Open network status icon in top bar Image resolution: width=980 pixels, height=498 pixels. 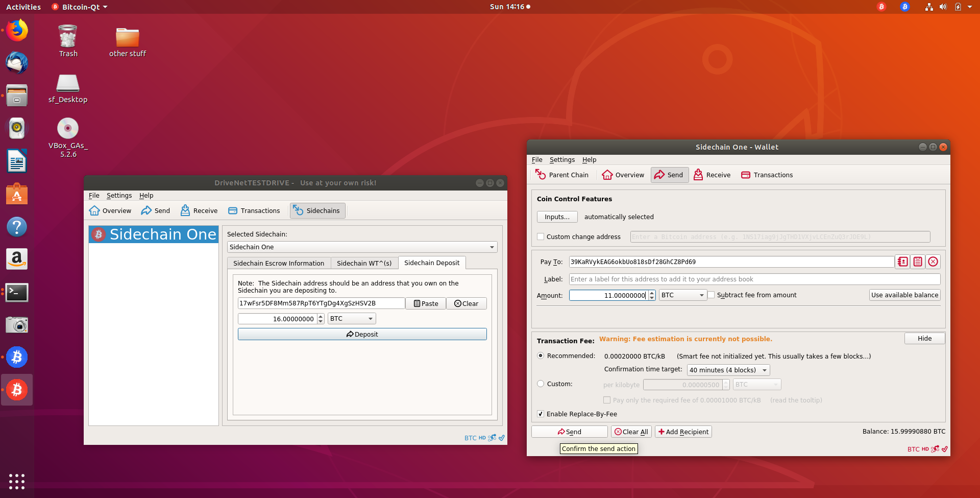(929, 7)
